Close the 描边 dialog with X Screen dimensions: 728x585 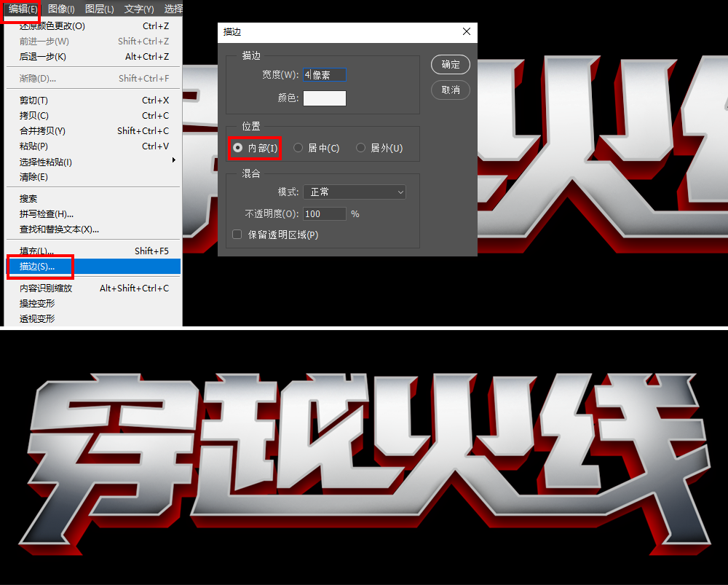tap(467, 31)
